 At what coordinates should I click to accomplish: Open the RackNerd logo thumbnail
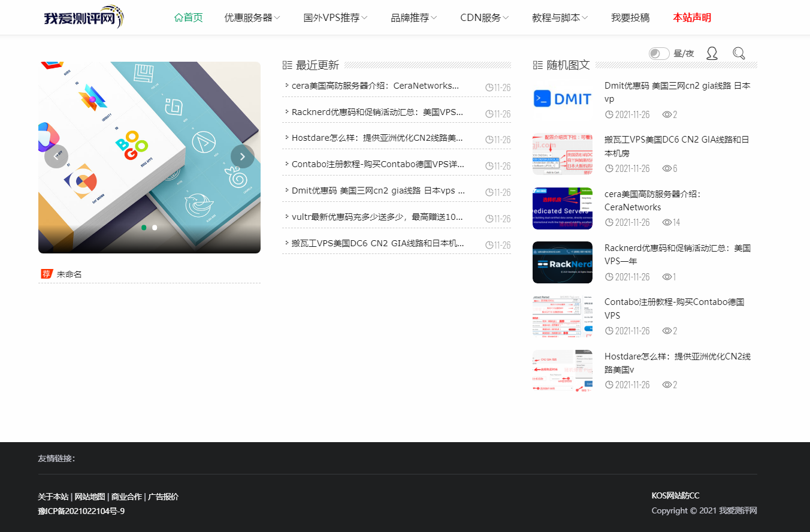click(563, 262)
